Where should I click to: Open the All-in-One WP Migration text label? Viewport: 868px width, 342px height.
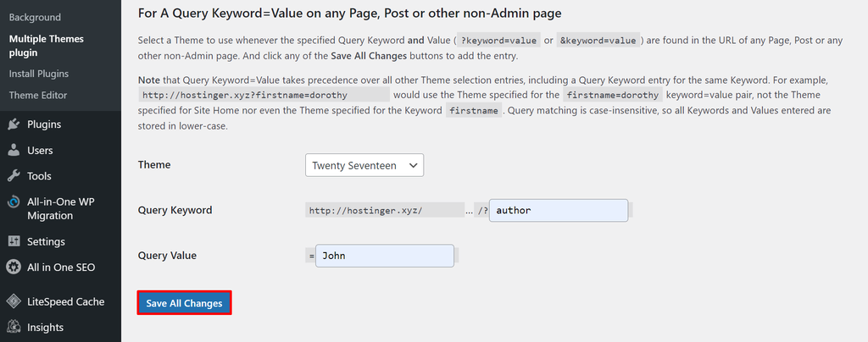(62, 209)
